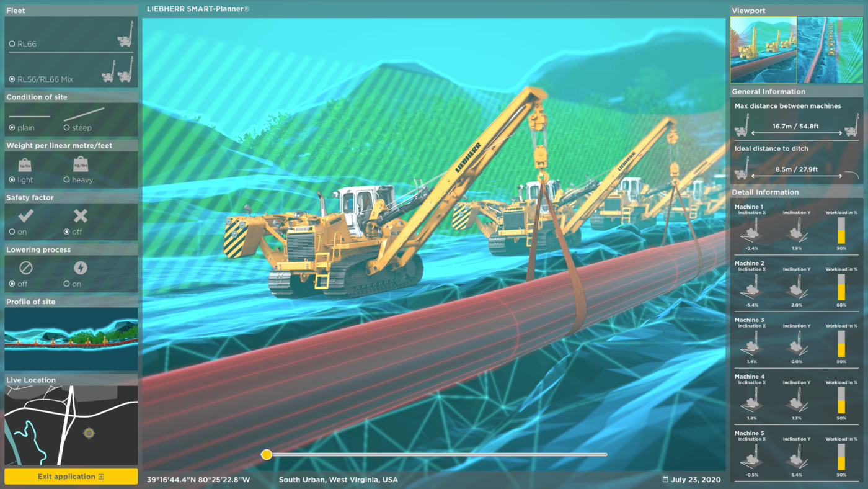Click the LIEBHERR SMART-Planner title
The width and height of the screenshot is (868, 489).
pos(198,9)
